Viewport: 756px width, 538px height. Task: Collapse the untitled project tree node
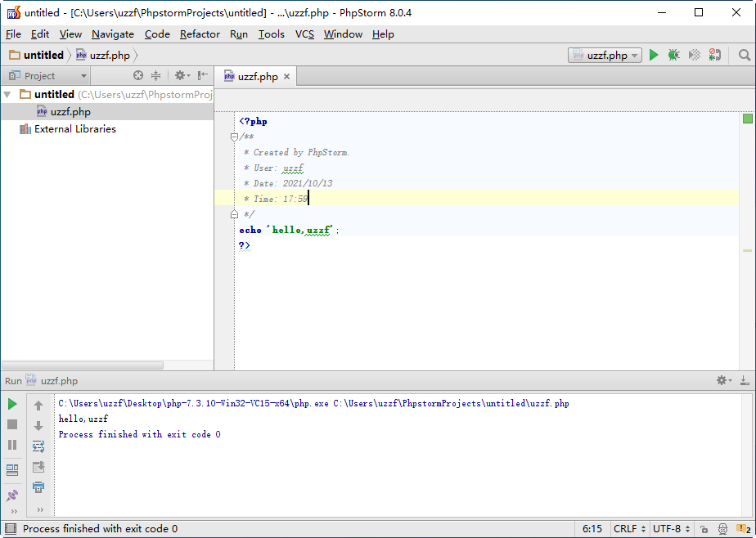7,94
